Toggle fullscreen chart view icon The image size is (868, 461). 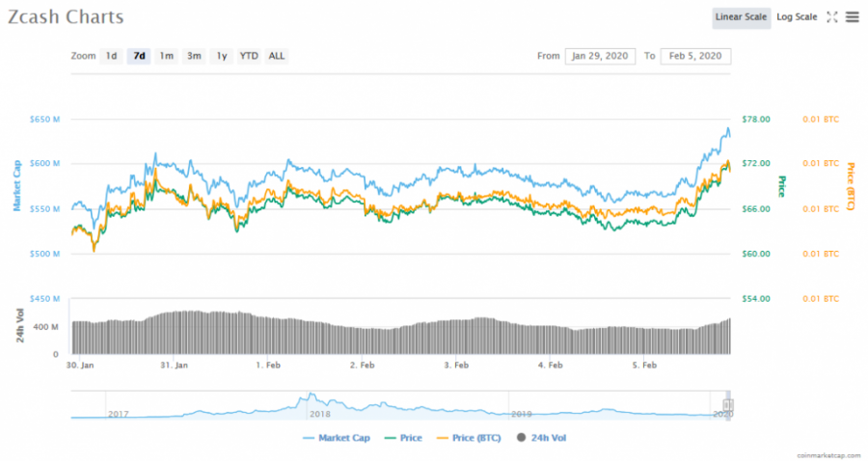[831, 17]
